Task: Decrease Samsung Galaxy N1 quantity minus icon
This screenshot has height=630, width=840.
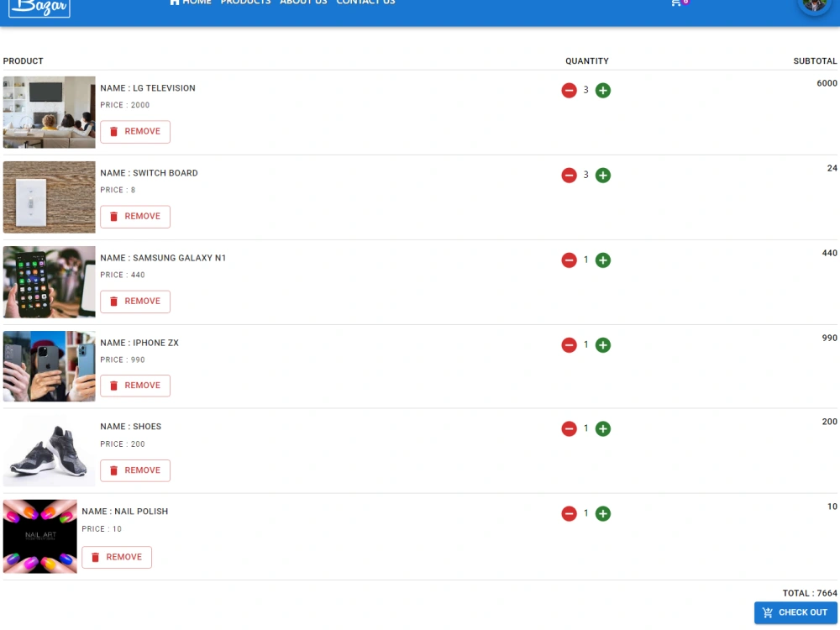Action: tap(569, 260)
